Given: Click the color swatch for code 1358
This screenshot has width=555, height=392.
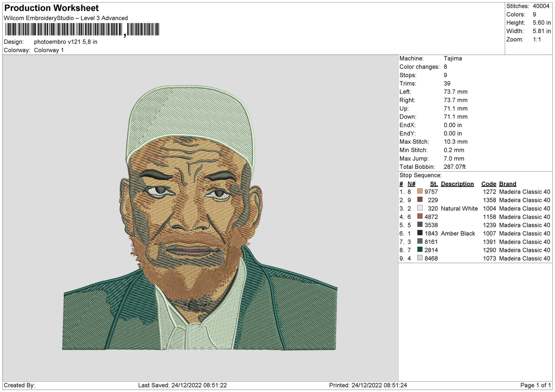Looking at the screenshot, I should (420, 200).
